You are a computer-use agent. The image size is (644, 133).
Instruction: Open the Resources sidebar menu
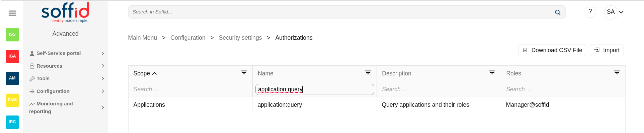(66, 66)
